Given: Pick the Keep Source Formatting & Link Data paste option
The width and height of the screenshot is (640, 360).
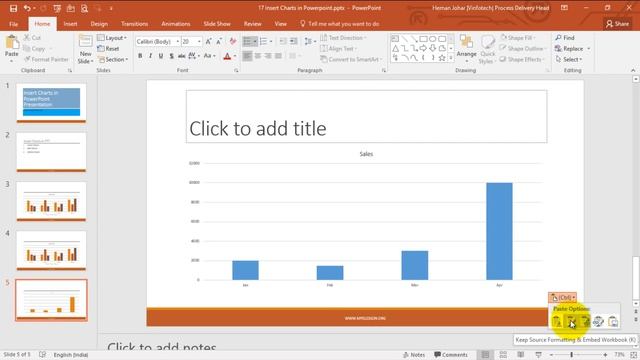Looking at the screenshot, I should (585, 322).
